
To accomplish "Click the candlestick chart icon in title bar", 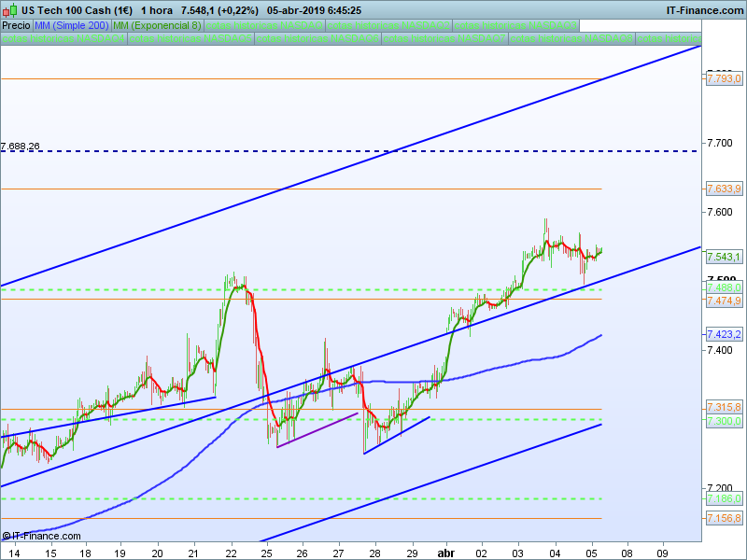I will pyautogui.click(x=9, y=10).
